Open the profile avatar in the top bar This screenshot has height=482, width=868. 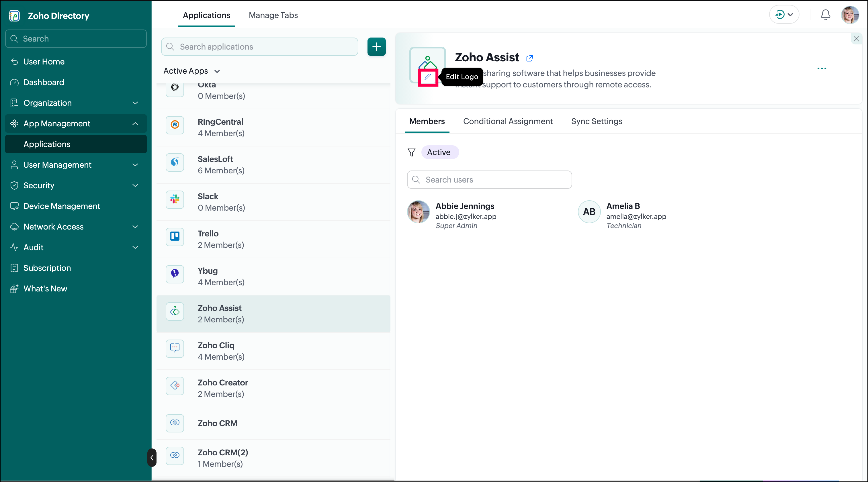click(x=850, y=15)
